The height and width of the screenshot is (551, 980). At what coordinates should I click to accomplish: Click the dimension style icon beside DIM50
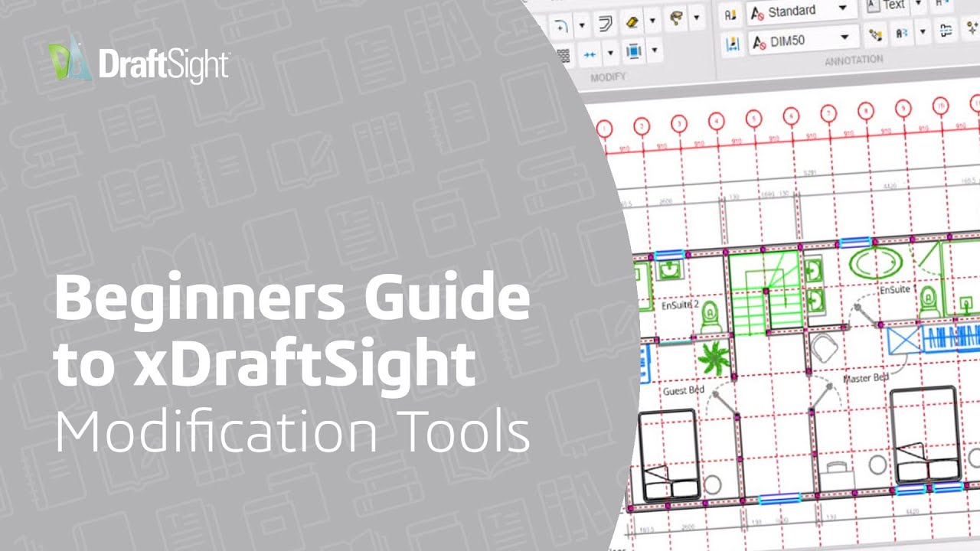coord(732,44)
